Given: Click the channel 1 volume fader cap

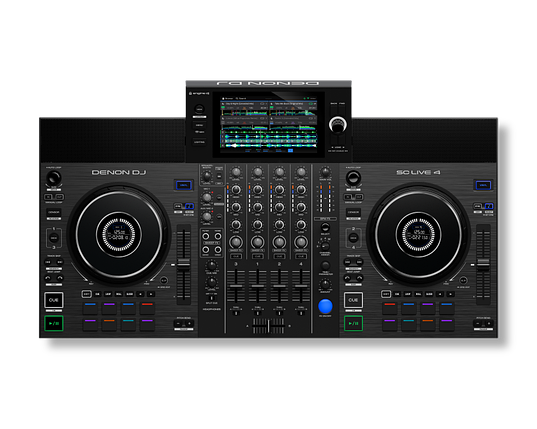Looking at the screenshot, I should click(x=258, y=286).
